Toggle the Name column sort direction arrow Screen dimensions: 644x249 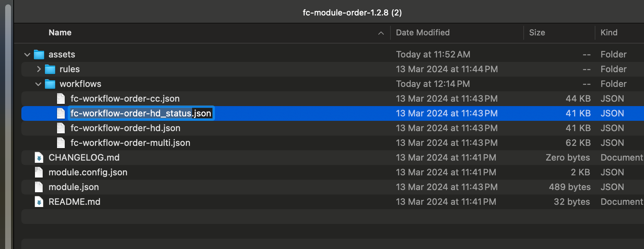click(x=381, y=33)
